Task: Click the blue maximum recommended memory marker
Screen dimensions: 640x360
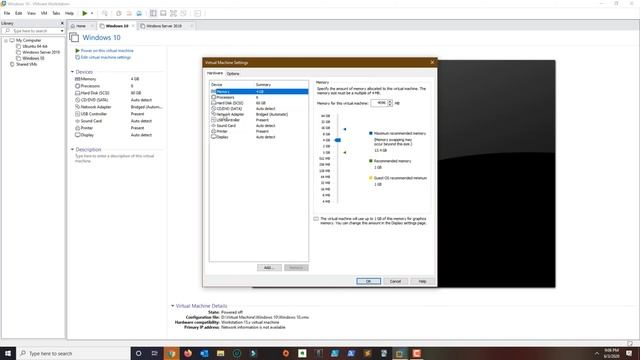Action: [x=345, y=129]
